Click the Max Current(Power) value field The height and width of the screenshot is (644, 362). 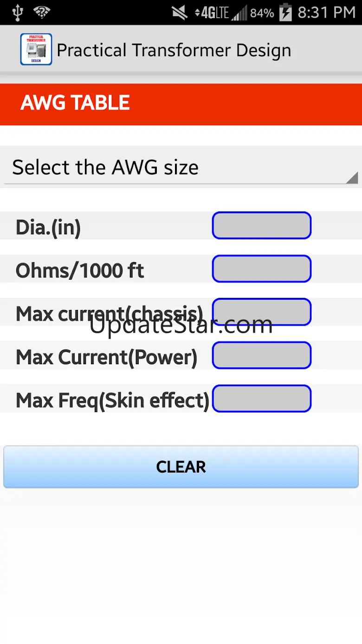point(262,355)
